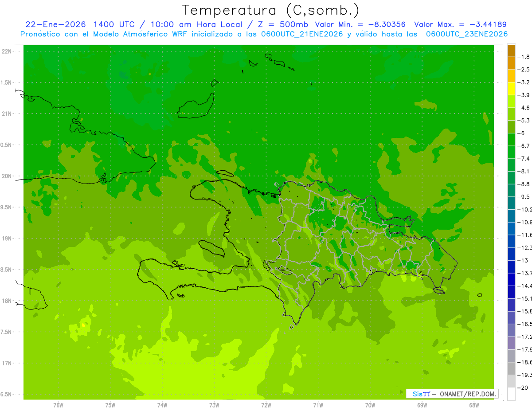The height and width of the screenshot is (411, 532).
Task: Click the "Valor Max. = -3.44189" value
Action: point(460,24)
